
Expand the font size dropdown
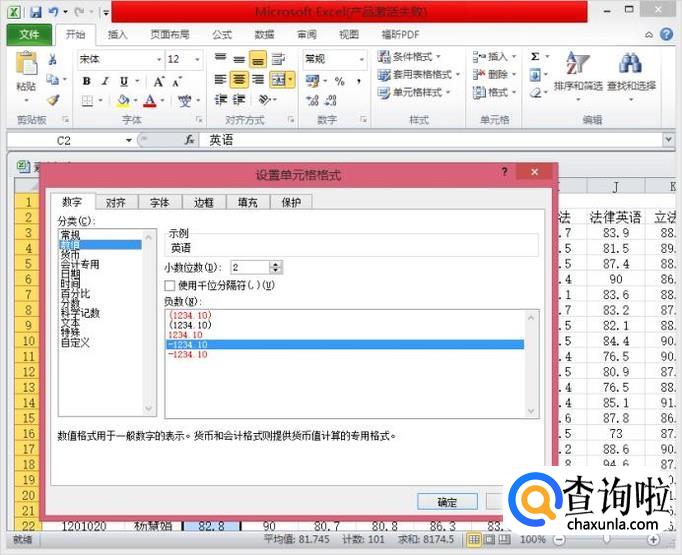201,59
